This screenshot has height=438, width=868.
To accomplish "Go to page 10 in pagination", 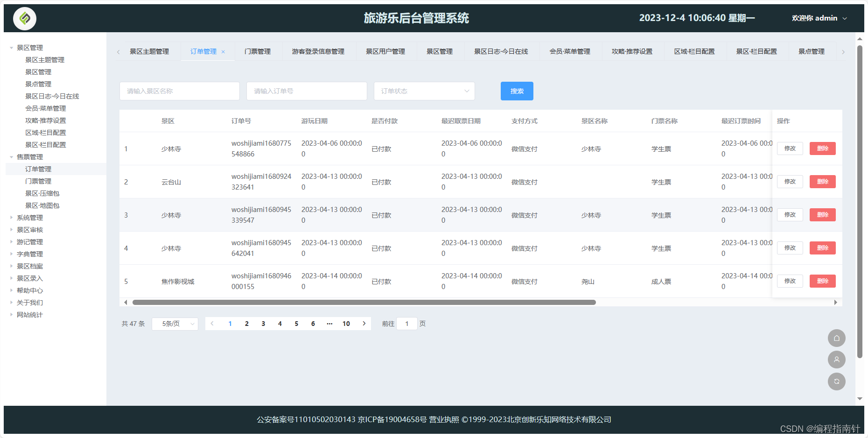I will (346, 324).
